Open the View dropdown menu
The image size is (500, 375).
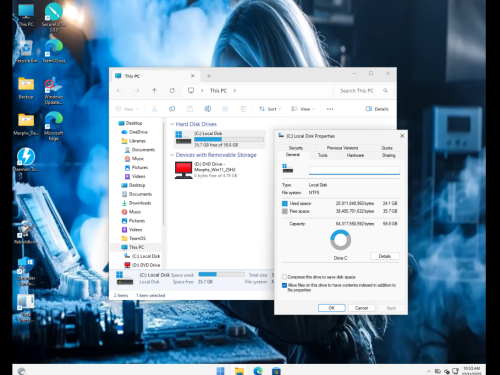pos(303,109)
